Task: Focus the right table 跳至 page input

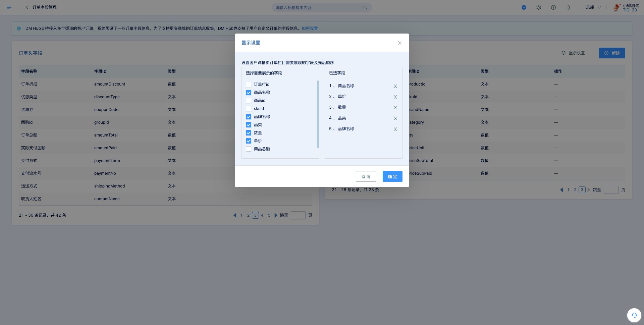Action: [611, 190]
